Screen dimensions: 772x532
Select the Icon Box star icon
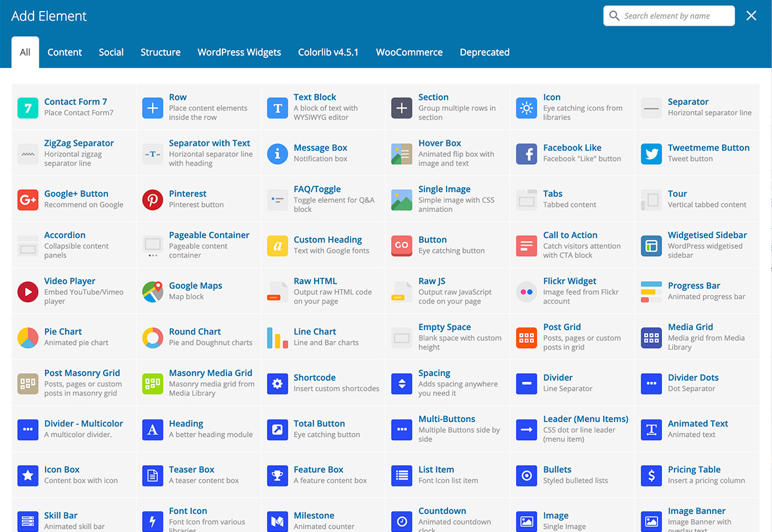tap(28, 476)
